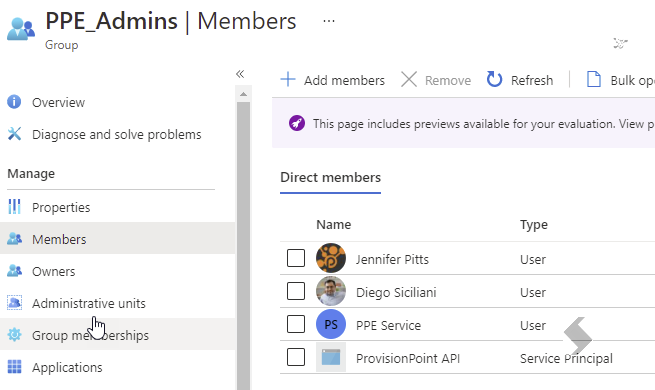Check the Diego Siciliani row checkbox
This screenshot has height=390, width=655.
click(296, 291)
